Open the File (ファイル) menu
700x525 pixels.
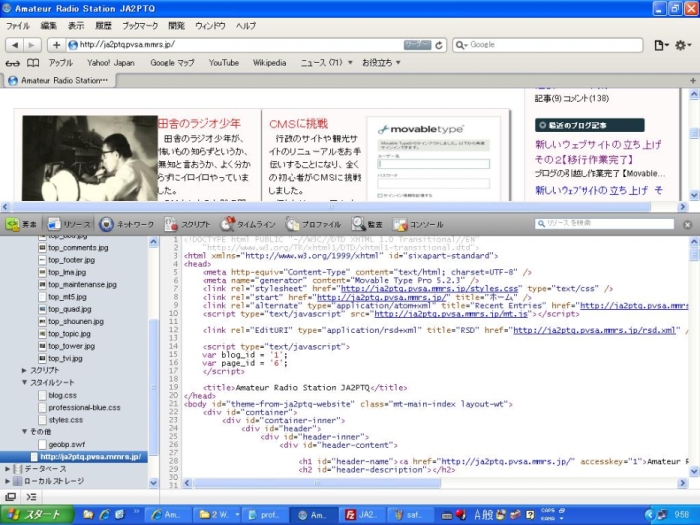18,26
